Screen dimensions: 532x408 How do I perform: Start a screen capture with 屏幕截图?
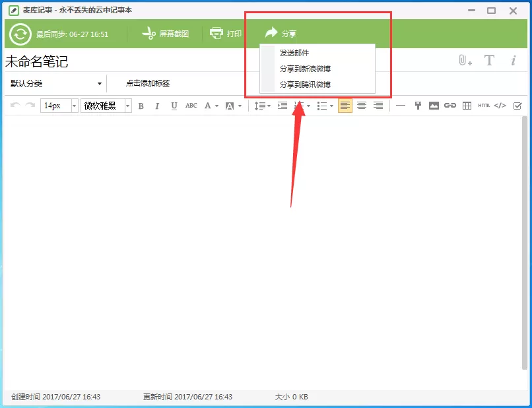pos(165,34)
